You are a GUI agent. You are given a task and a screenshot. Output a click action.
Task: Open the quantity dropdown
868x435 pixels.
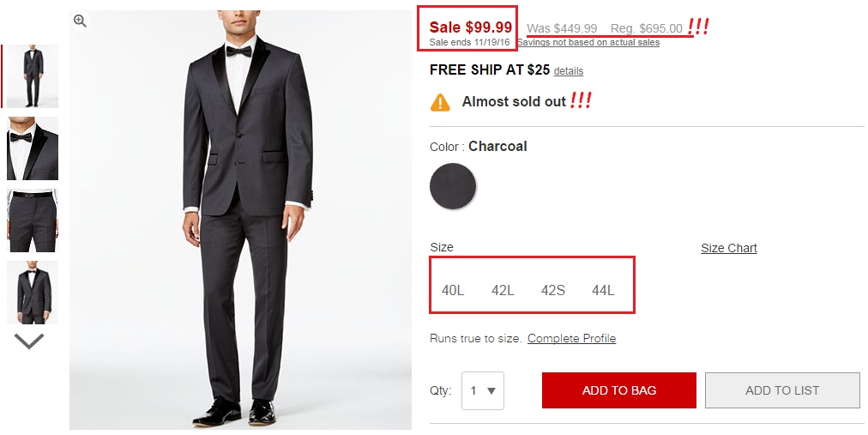tap(482, 390)
